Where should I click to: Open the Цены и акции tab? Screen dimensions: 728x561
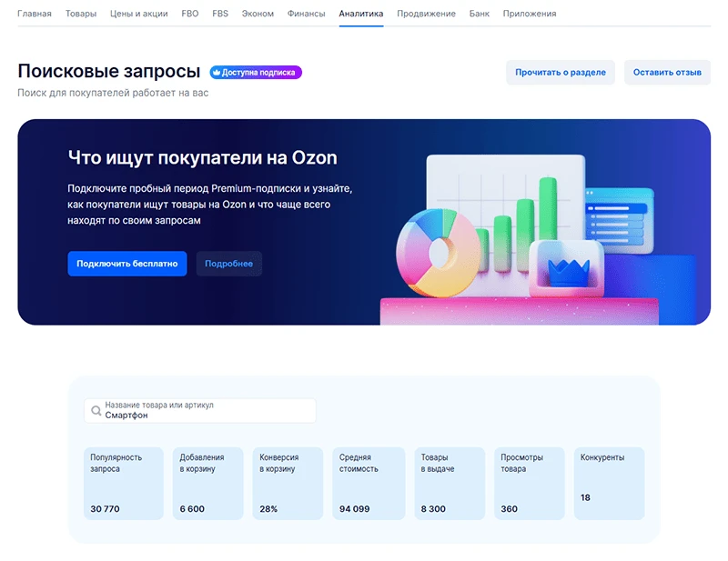pos(139,14)
